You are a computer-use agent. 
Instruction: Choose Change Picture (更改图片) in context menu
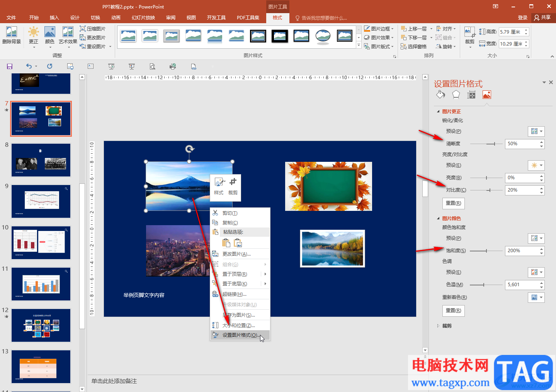[240, 254]
